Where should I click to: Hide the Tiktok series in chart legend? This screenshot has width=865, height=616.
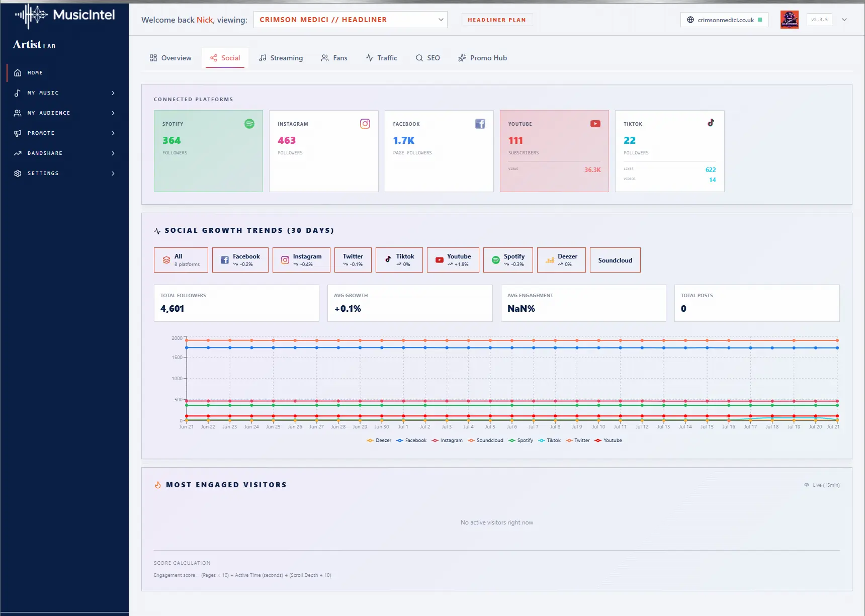(x=549, y=441)
